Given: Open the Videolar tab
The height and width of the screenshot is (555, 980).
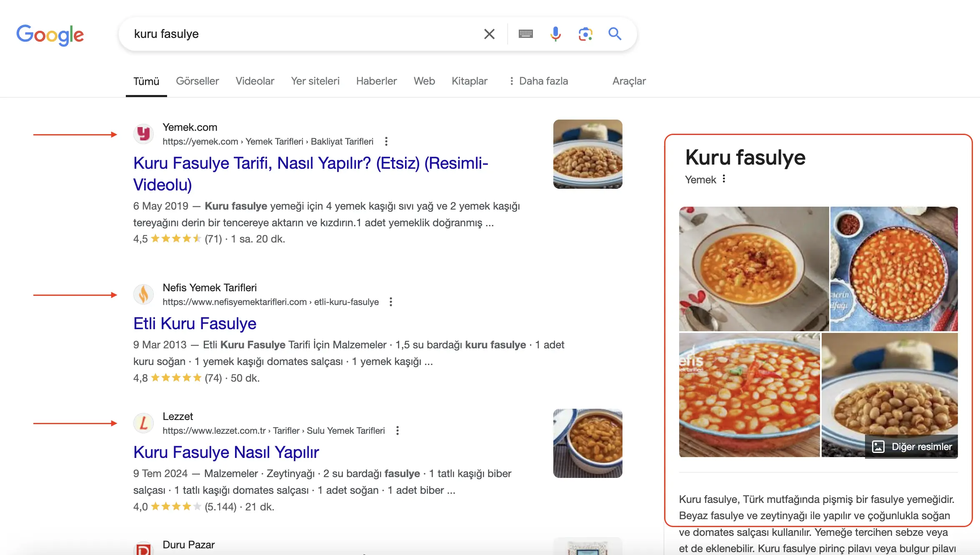Looking at the screenshot, I should (255, 81).
